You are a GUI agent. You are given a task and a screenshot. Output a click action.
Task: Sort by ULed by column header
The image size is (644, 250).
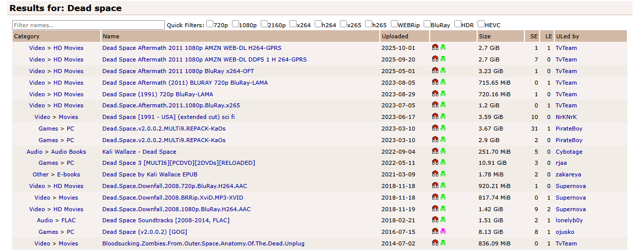(567, 36)
